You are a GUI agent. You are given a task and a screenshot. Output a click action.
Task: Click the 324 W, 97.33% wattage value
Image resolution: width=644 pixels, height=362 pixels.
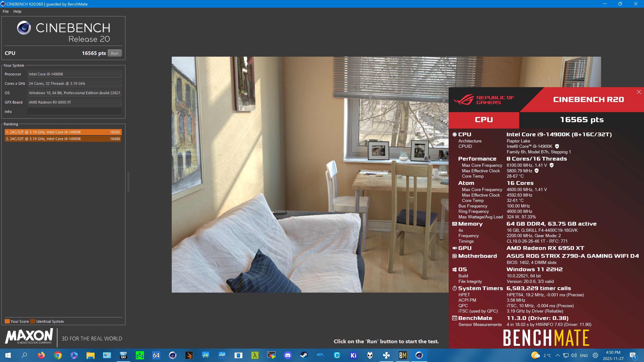click(521, 217)
